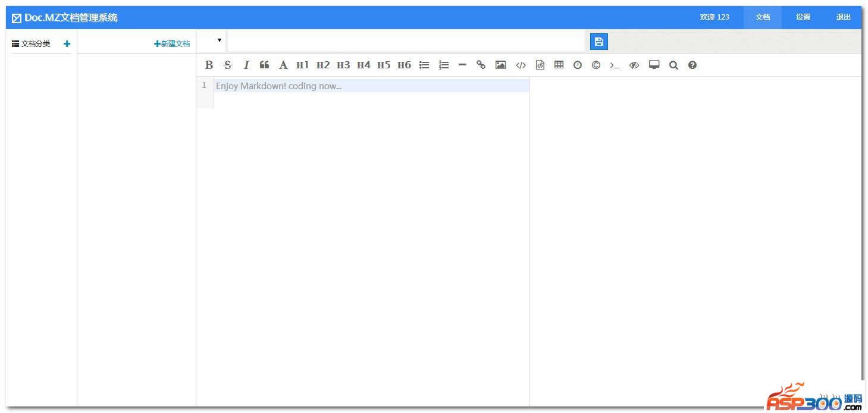Insert an ordered numbered list
The image size is (868, 413).
click(x=444, y=65)
